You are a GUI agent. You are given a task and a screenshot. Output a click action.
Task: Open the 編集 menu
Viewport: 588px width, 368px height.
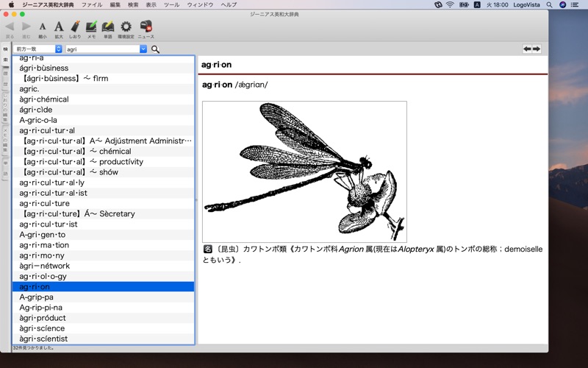(115, 4)
